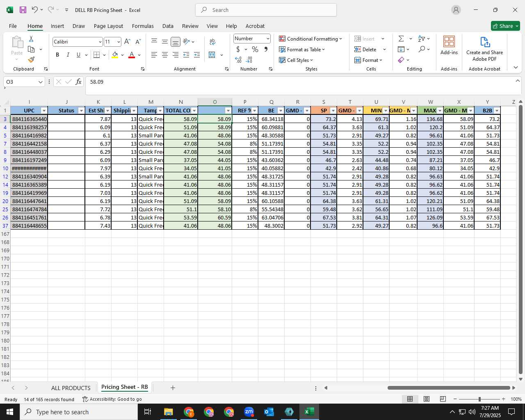Screen dimensions: 525x420
Task: Toggle Wrap Text
Action: pos(212,42)
